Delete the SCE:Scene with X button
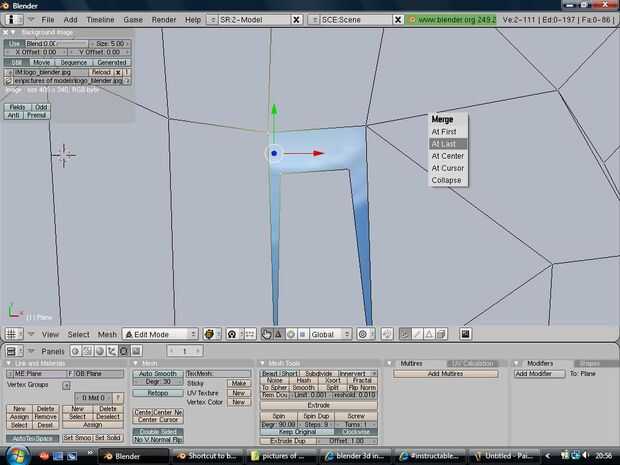The height and width of the screenshot is (465, 620). (x=398, y=20)
